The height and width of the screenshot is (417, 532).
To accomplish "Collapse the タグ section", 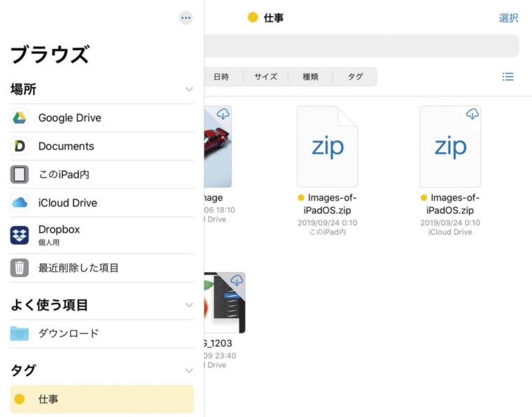I will (189, 370).
